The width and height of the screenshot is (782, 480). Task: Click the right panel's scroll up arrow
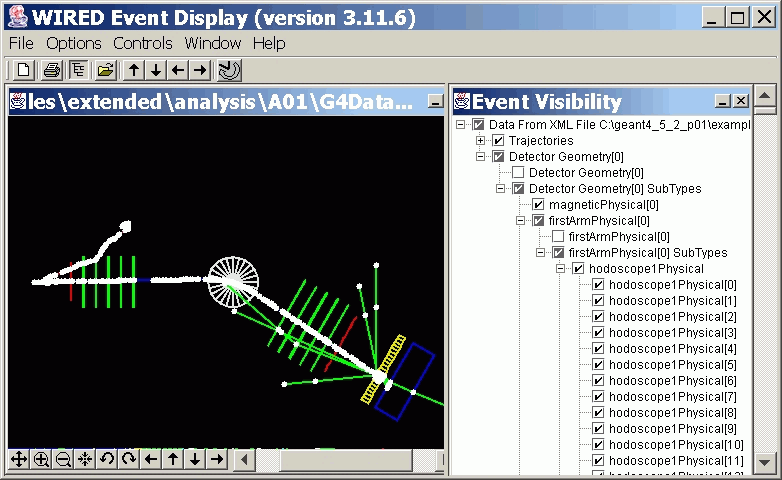(765, 95)
